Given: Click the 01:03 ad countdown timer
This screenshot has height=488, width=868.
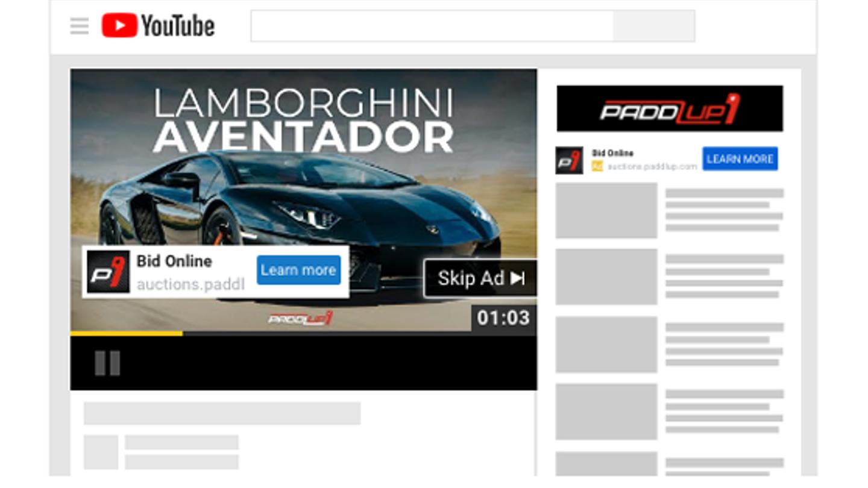Looking at the screenshot, I should coord(503,318).
